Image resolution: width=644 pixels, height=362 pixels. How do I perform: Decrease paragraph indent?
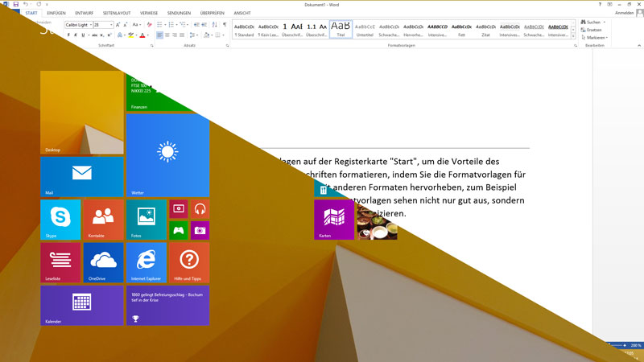tap(196, 25)
